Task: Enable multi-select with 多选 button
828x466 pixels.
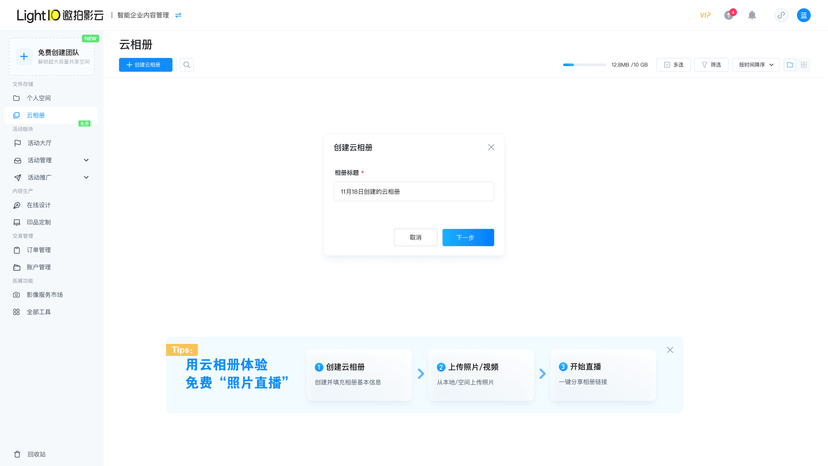Action: click(674, 65)
